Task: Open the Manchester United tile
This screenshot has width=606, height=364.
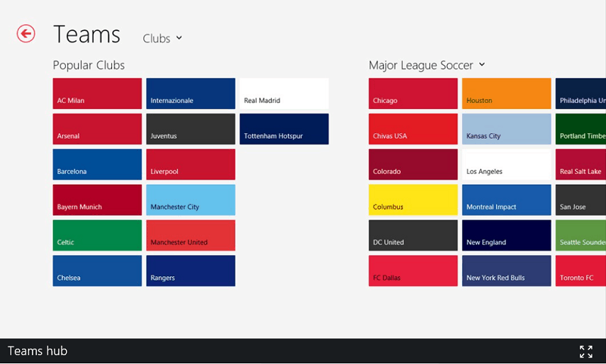Action: [191, 235]
